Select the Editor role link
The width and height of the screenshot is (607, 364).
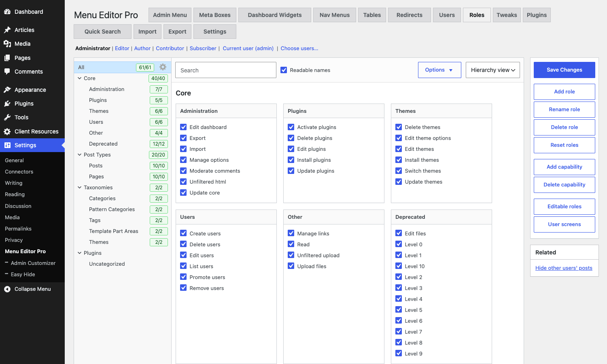[122, 48]
